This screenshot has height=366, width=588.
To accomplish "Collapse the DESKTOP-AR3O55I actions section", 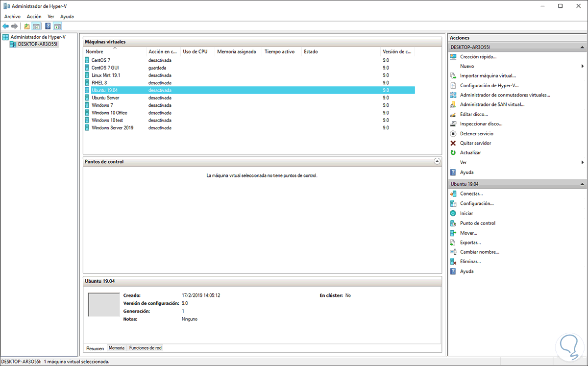I will [x=582, y=48].
